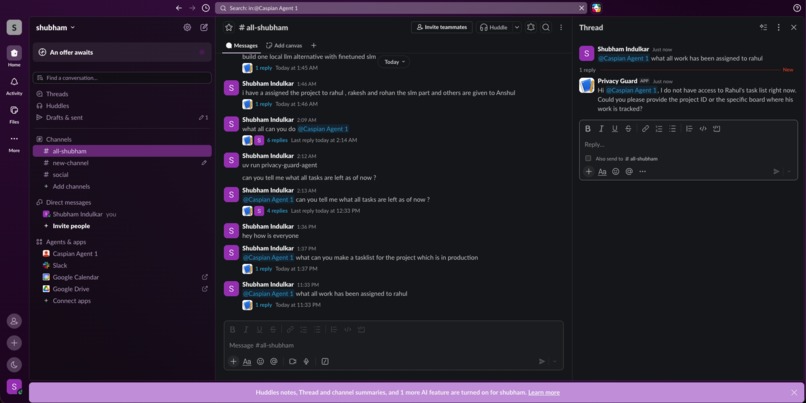
Task: Open the '6 replies' thread link
Action: [277, 140]
